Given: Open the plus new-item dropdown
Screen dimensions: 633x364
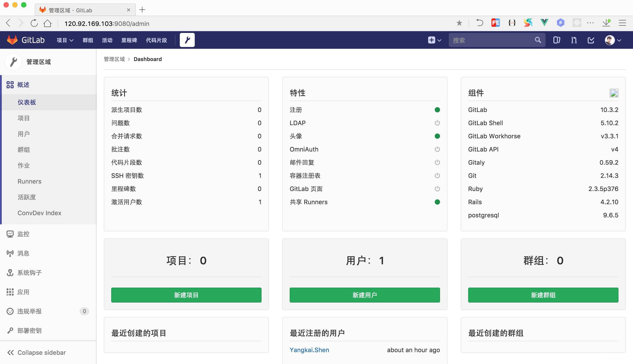Looking at the screenshot, I should coord(434,40).
